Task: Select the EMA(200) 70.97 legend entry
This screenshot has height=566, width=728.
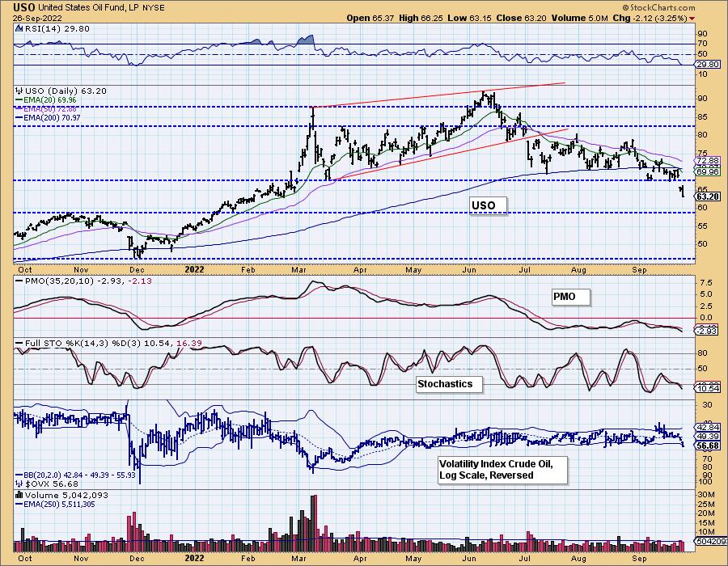Action: (52, 118)
